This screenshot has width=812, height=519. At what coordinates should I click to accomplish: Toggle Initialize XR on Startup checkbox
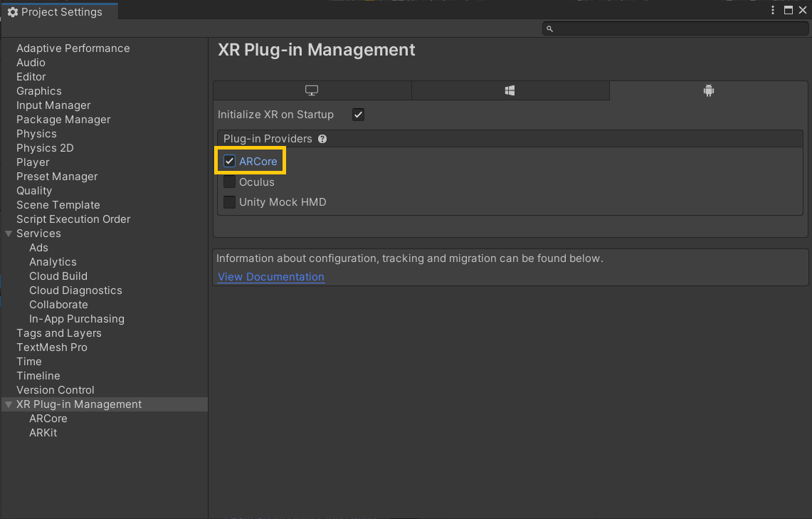[x=359, y=115]
